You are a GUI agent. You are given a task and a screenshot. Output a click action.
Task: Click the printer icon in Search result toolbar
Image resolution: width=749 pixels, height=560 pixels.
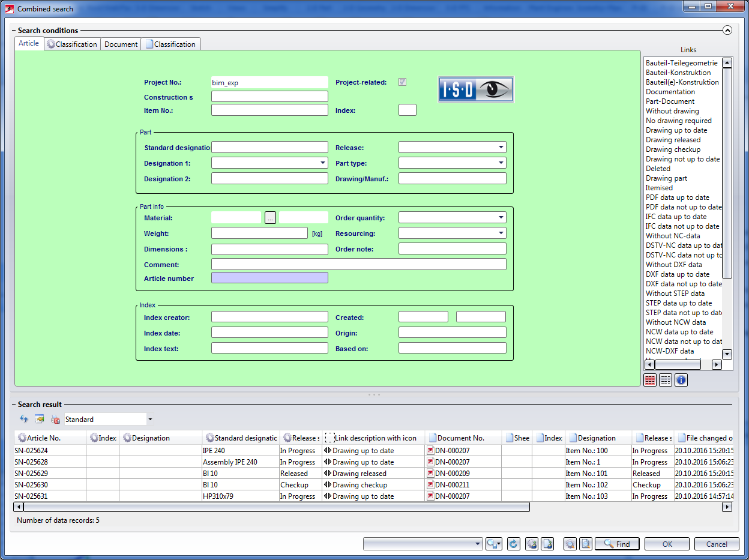tap(55, 420)
